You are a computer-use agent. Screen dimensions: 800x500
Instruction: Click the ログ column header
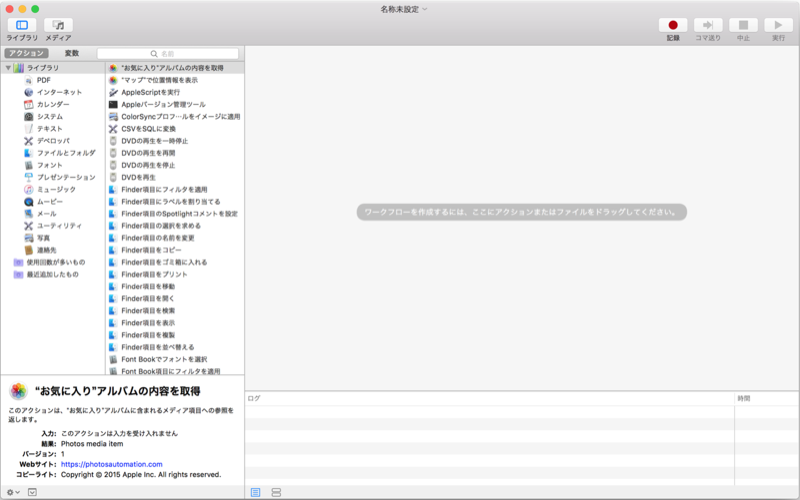pyautogui.click(x=490, y=398)
